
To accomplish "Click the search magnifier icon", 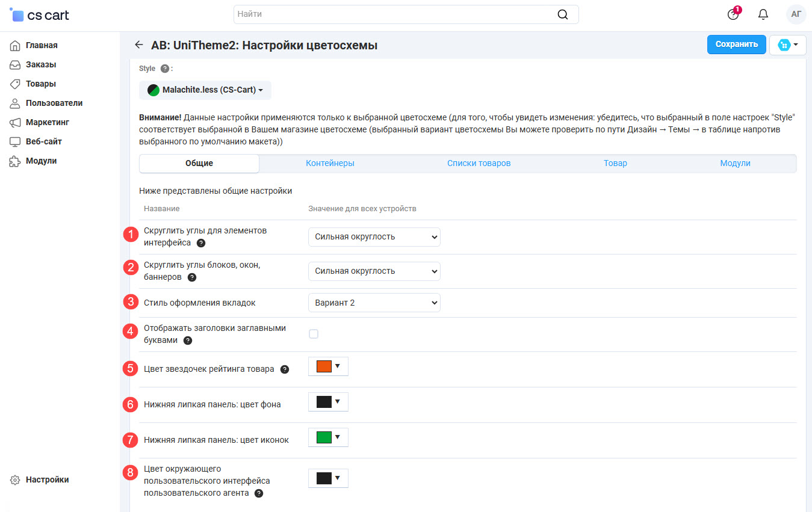I will pyautogui.click(x=562, y=14).
